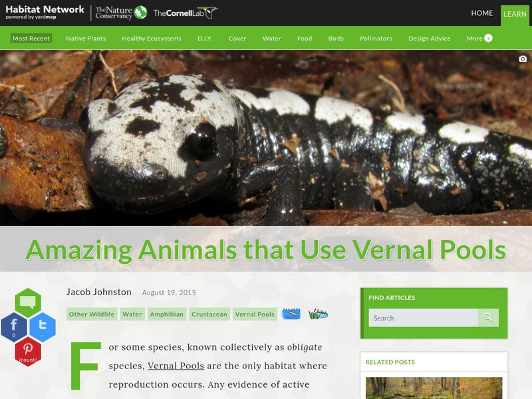Click the blue water habitat icon
Viewport: 532px width, 399px height.
point(291,314)
